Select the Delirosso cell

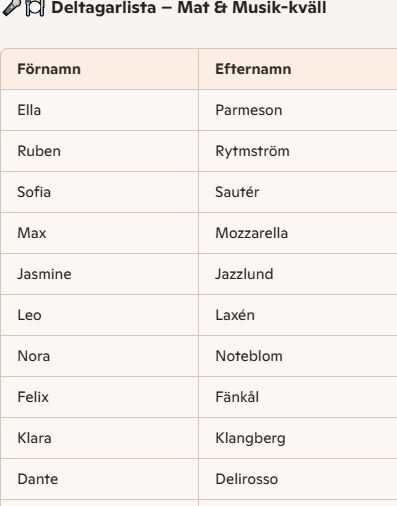298,479
